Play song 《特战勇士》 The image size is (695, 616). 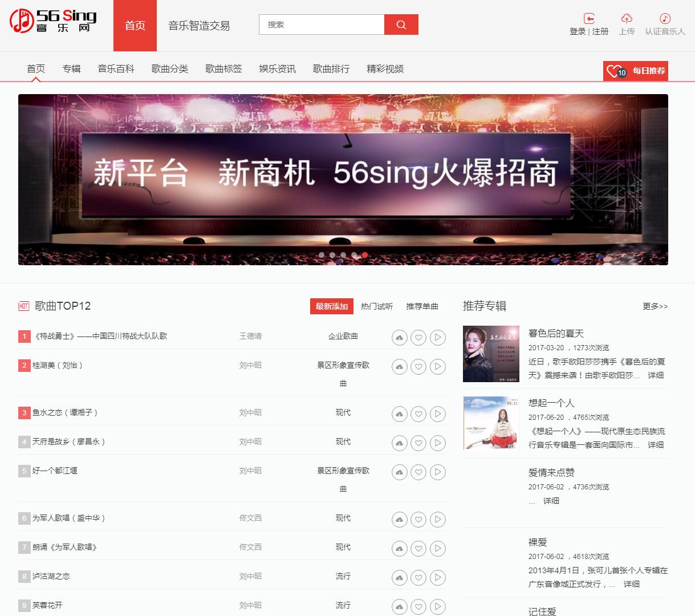[437, 338]
